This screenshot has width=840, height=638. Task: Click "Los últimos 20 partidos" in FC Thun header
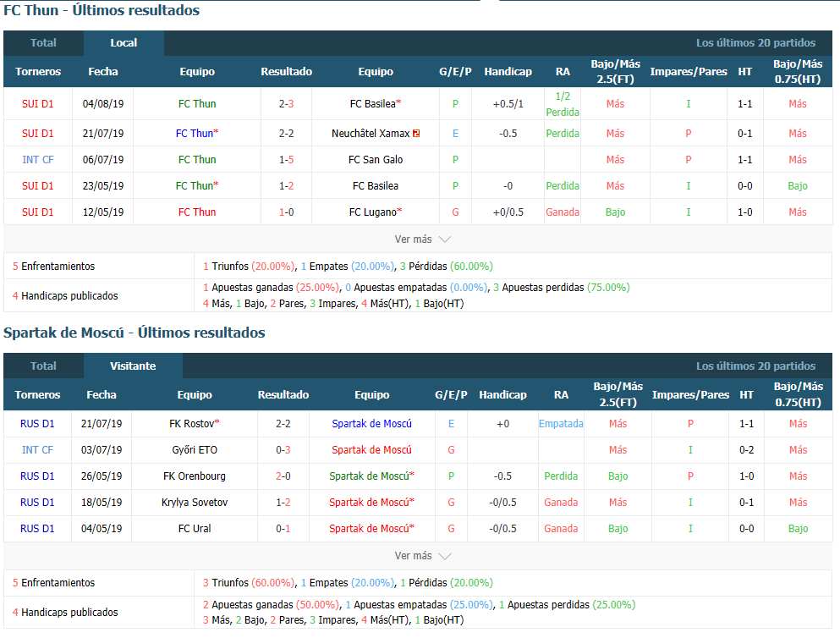click(756, 43)
